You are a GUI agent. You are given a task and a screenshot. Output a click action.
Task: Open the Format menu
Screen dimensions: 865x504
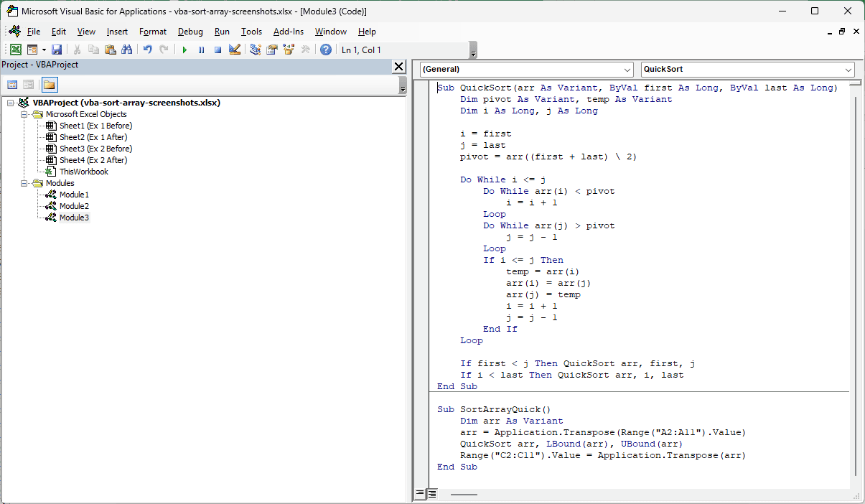(x=153, y=32)
